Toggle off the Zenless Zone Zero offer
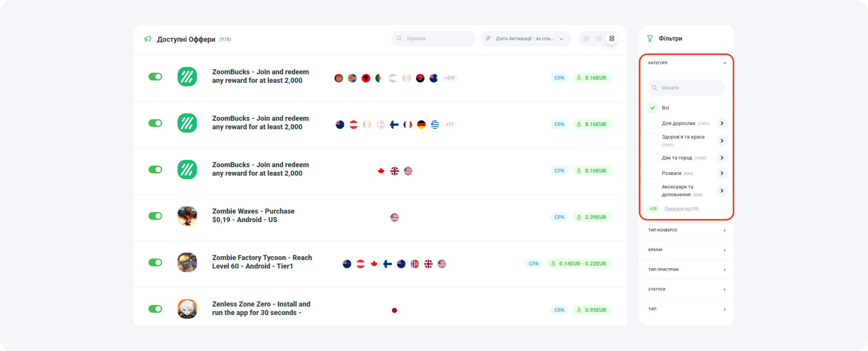 (x=155, y=309)
